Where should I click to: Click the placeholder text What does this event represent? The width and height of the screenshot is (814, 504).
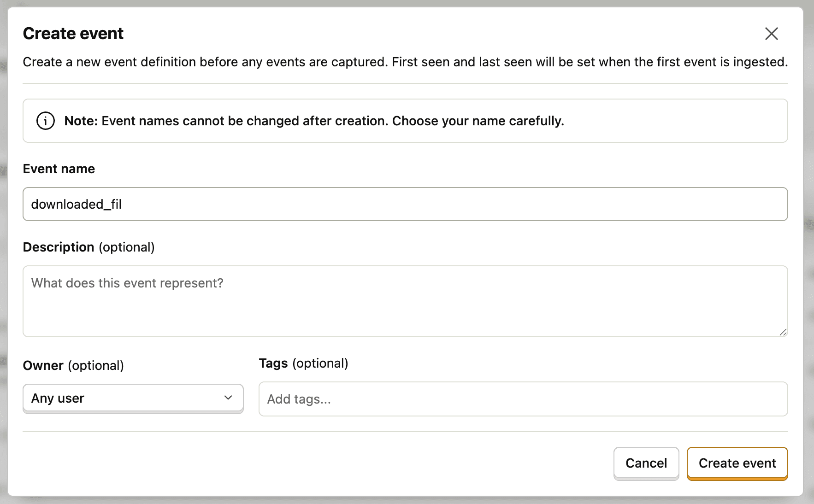point(127,282)
